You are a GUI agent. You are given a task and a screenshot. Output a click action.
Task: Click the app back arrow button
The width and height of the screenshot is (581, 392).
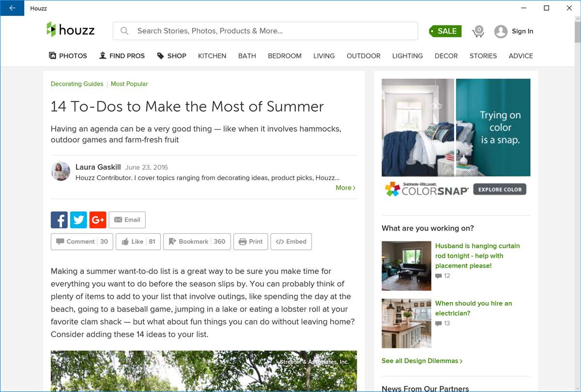[x=12, y=8]
